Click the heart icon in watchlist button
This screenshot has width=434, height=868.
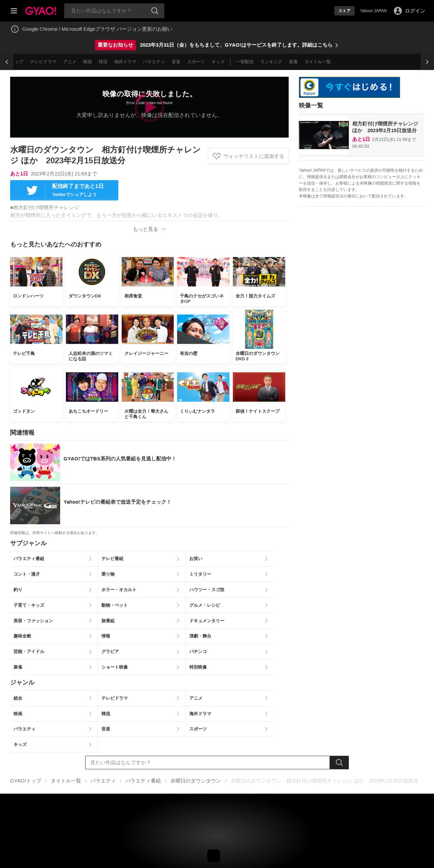tap(217, 156)
